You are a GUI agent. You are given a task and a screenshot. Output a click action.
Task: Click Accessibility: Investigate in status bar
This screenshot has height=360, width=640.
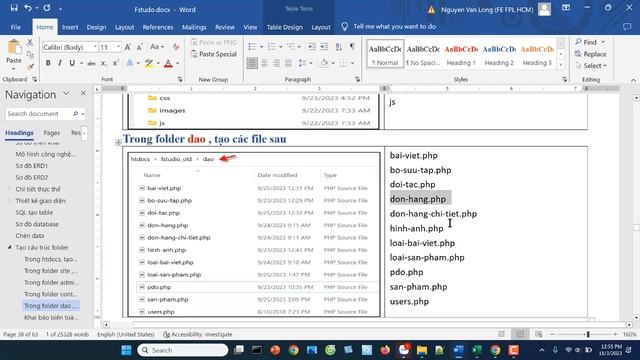(x=198, y=334)
